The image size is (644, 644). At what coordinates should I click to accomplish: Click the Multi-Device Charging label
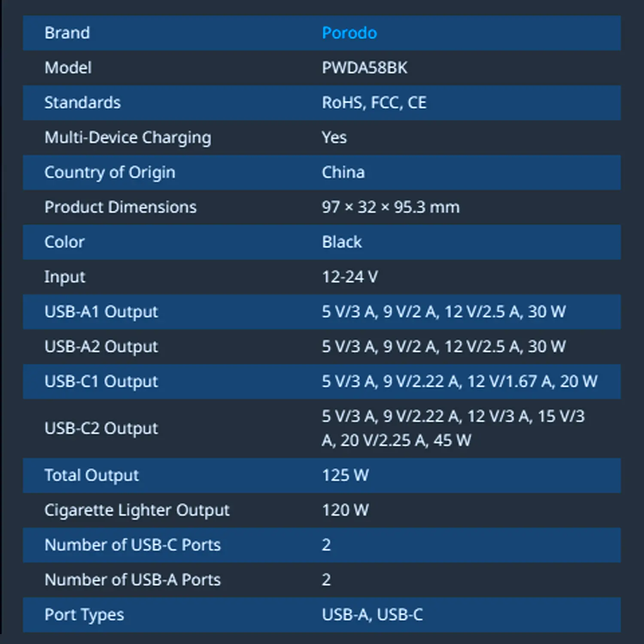tap(128, 138)
